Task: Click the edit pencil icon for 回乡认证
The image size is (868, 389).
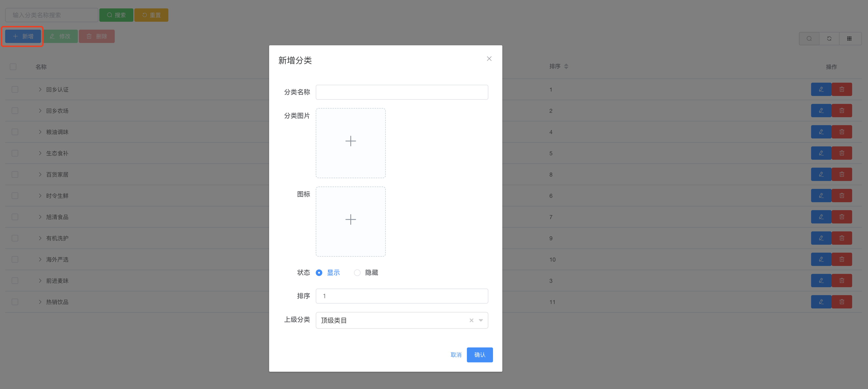Action: point(821,89)
